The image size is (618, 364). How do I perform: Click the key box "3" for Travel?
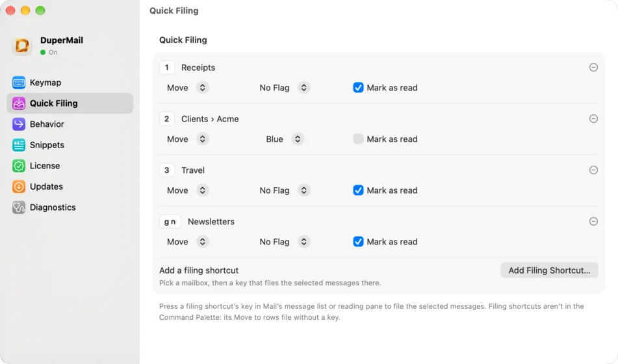tap(167, 170)
